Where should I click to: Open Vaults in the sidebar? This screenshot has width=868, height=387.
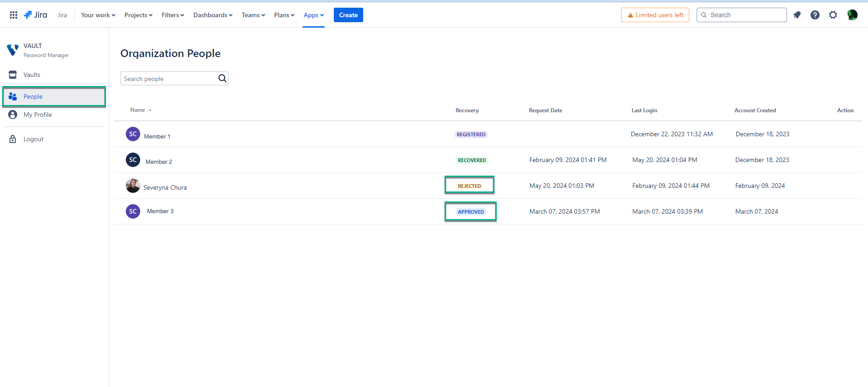[x=32, y=75]
